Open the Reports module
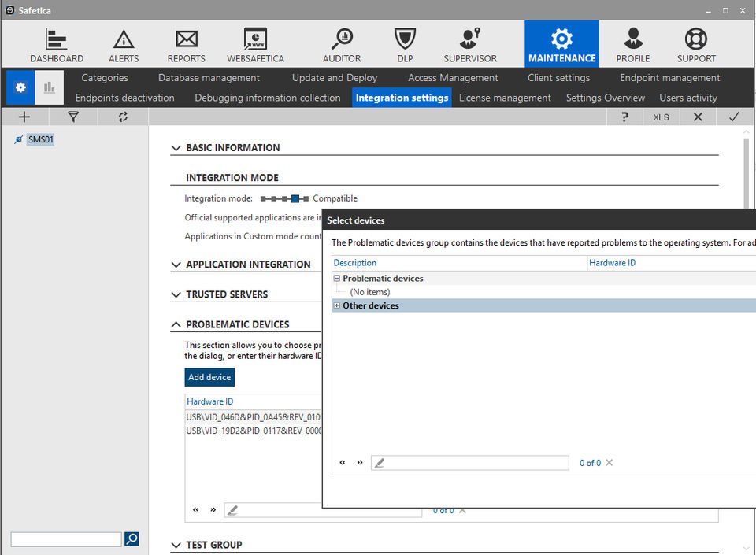756x555 pixels. tap(186, 45)
